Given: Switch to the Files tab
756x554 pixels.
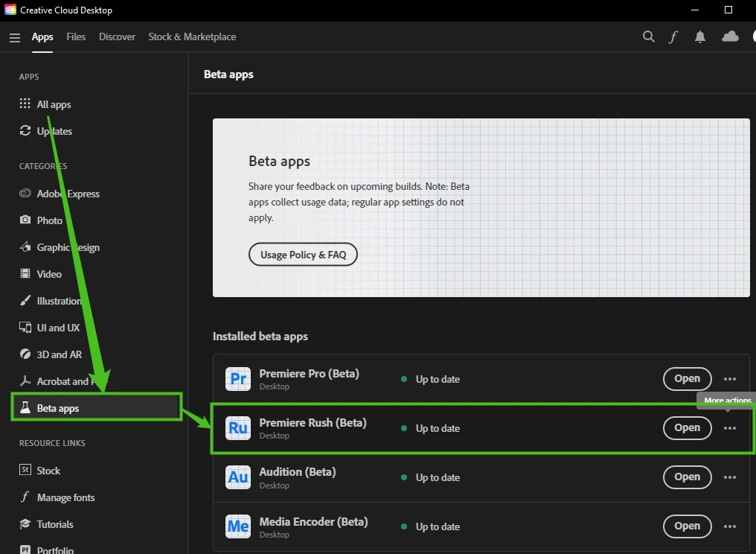Looking at the screenshot, I should (x=76, y=36).
